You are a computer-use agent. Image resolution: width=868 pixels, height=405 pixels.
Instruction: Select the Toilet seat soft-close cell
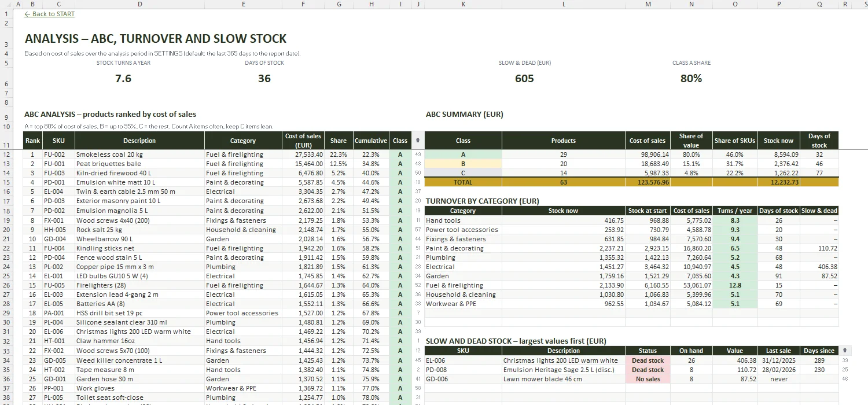(x=139, y=397)
